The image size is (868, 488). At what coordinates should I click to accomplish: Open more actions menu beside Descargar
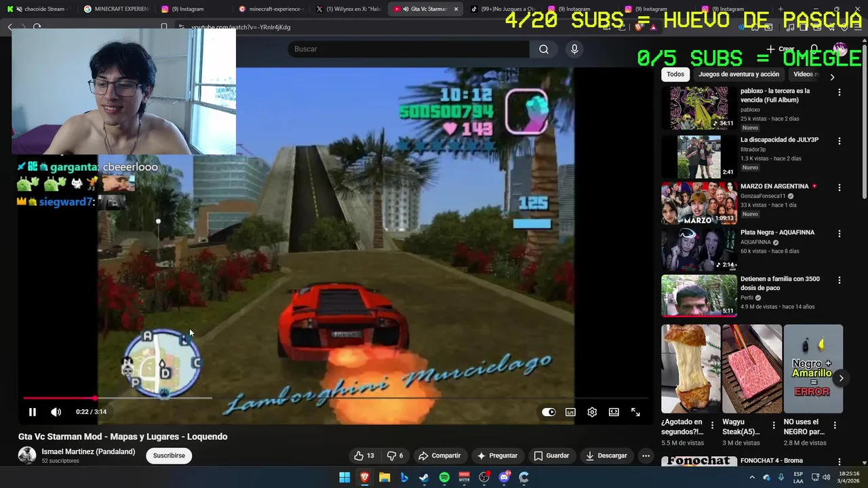point(646,455)
